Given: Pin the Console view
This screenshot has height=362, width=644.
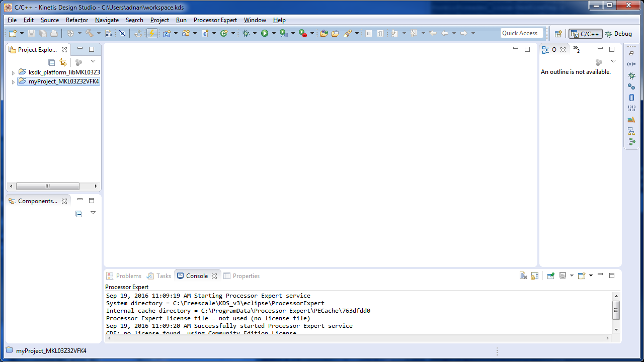Looking at the screenshot, I should click(x=551, y=276).
